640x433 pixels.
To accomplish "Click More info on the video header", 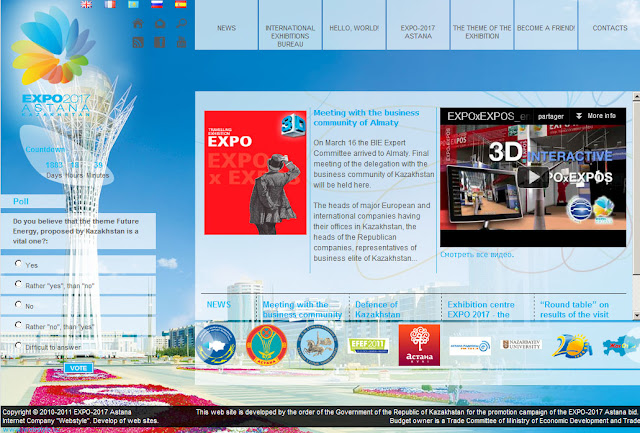I will coord(601,116).
